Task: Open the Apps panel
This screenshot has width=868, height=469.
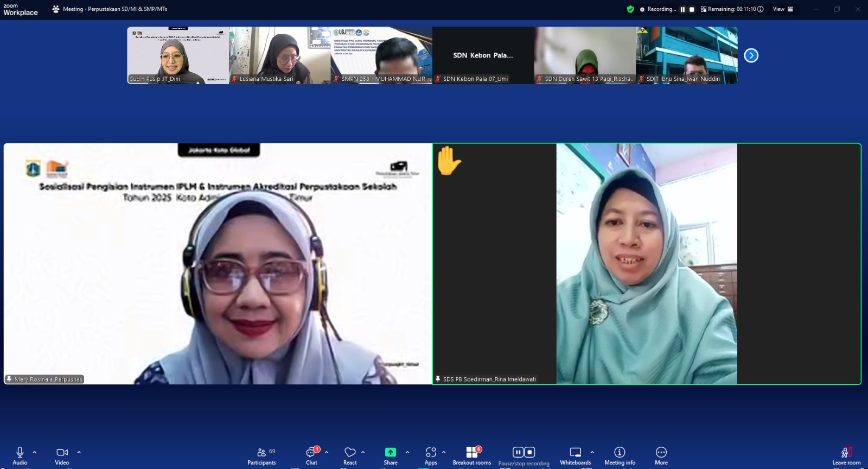Action: (431, 455)
